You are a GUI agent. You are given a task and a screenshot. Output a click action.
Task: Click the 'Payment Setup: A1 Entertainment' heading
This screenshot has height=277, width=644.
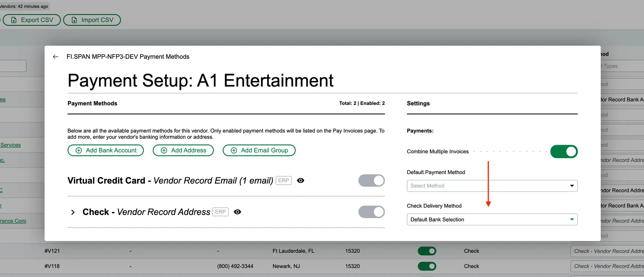pos(201,81)
